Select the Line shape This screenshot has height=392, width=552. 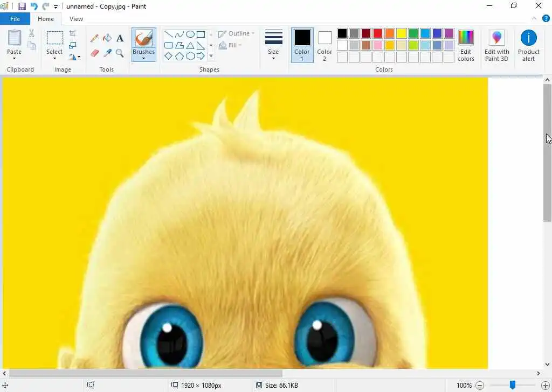pos(169,34)
